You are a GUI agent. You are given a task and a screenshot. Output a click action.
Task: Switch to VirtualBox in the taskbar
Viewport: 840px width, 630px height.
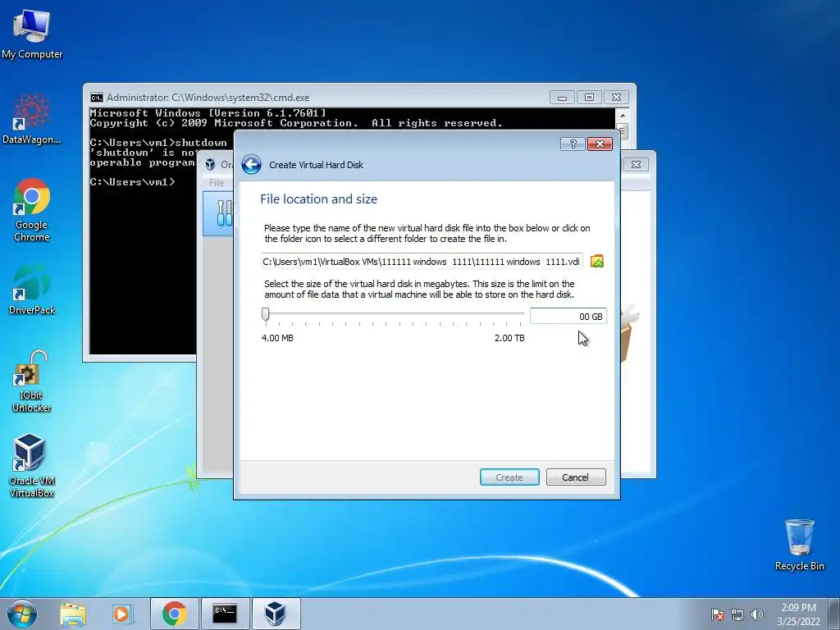[x=276, y=614]
